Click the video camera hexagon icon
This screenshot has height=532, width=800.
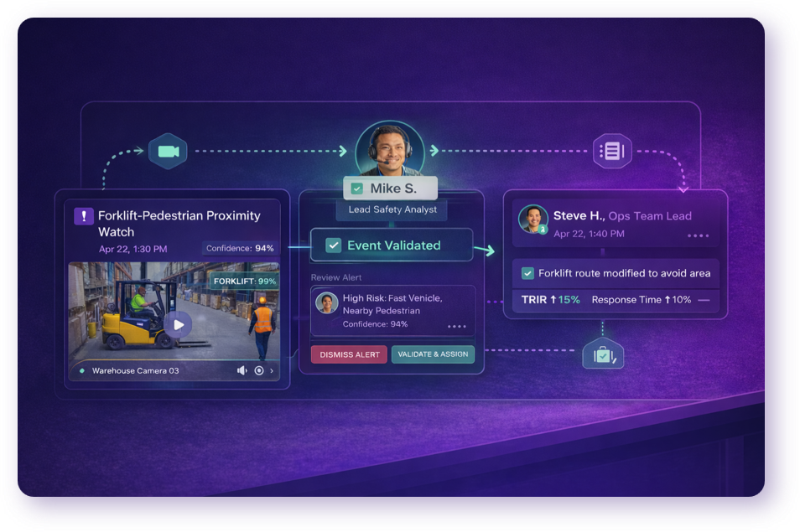pos(168,152)
